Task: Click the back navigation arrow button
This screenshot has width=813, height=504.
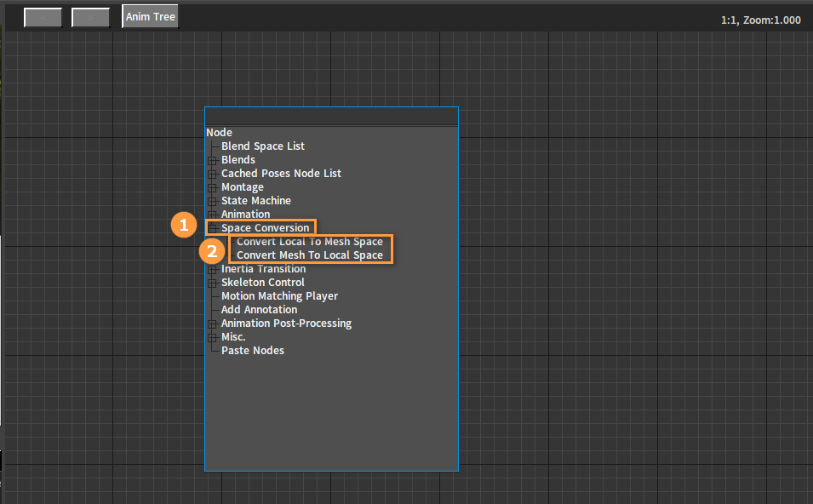Action: (x=43, y=18)
